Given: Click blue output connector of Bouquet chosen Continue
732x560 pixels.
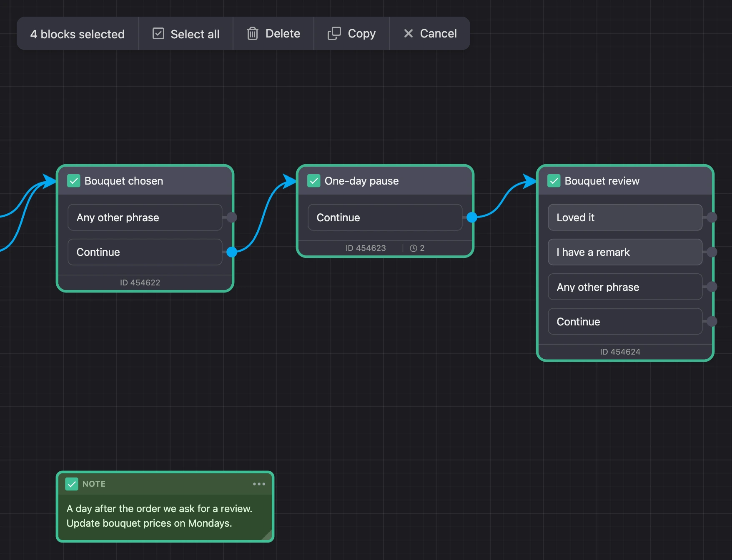Looking at the screenshot, I should pos(232,252).
